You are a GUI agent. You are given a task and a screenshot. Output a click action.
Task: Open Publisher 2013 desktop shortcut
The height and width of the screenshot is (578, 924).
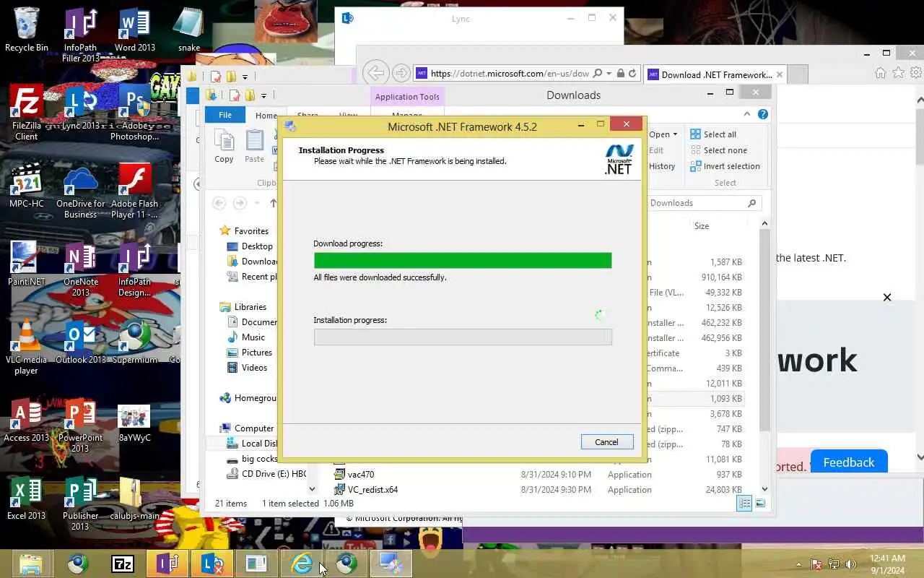(x=81, y=503)
